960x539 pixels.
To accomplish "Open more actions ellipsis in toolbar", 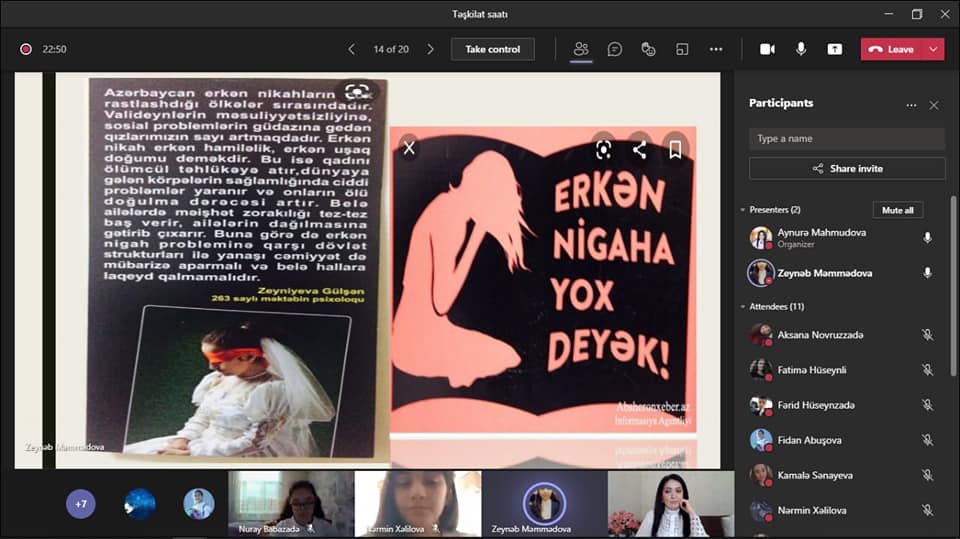I will [x=716, y=49].
